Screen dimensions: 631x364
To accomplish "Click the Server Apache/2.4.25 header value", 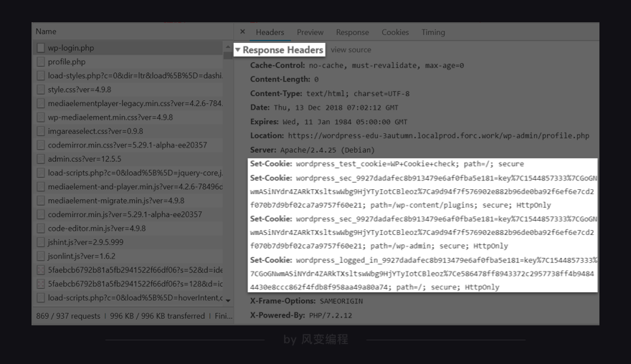I will (x=327, y=150).
